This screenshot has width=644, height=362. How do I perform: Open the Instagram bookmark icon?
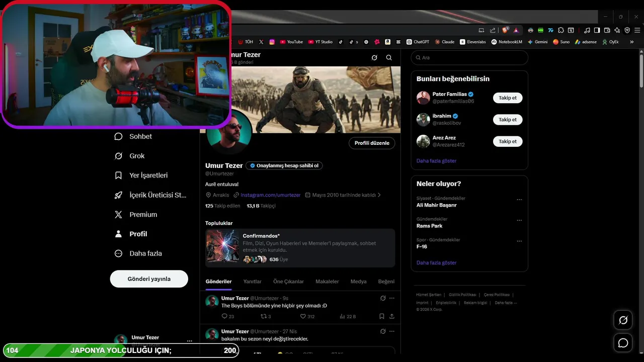click(x=272, y=42)
